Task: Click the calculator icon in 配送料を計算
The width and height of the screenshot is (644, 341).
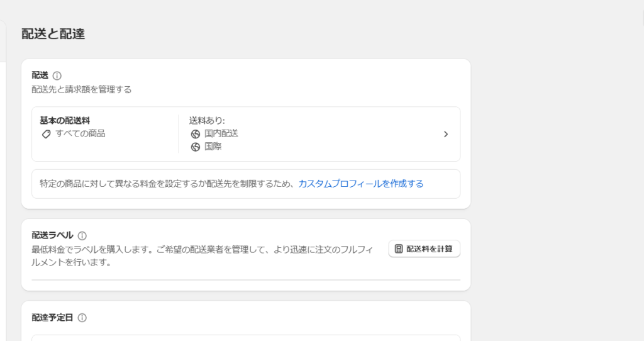Action: tap(398, 249)
